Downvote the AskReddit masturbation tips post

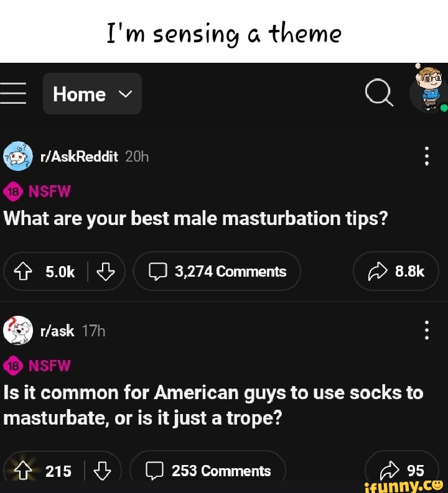click(x=106, y=272)
